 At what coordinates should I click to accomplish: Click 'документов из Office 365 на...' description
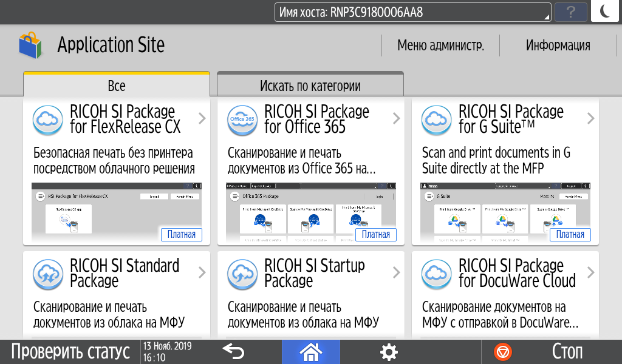pyautogui.click(x=301, y=169)
